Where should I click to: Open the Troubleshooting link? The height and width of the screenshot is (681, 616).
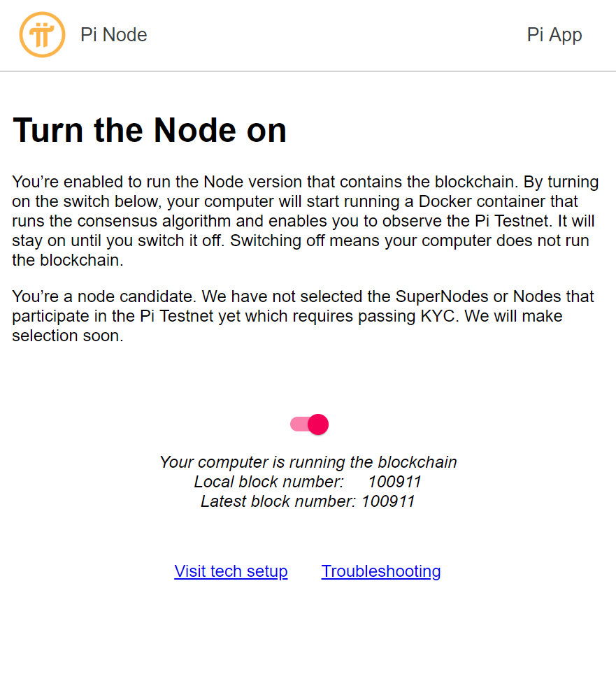(x=381, y=571)
